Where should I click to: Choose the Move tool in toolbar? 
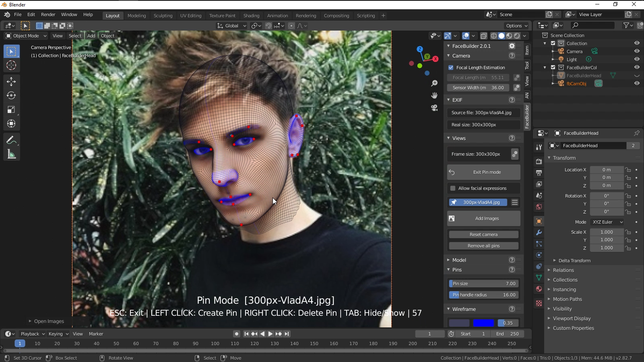click(x=11, y=82)
